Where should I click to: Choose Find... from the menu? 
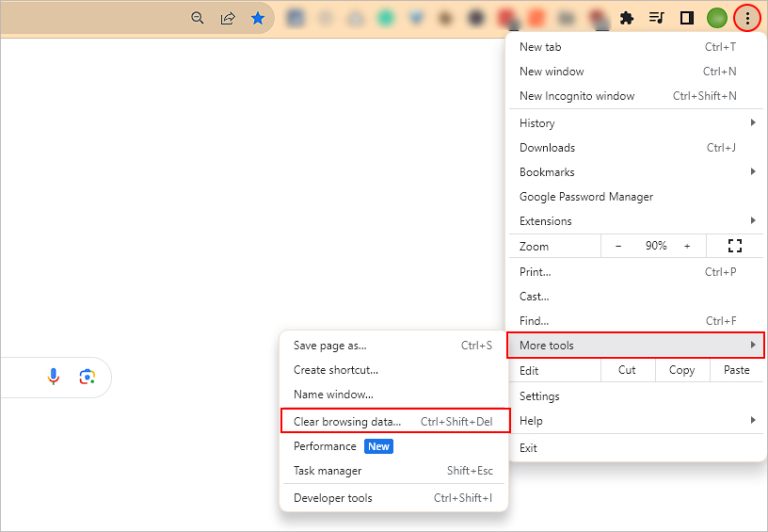635,321
